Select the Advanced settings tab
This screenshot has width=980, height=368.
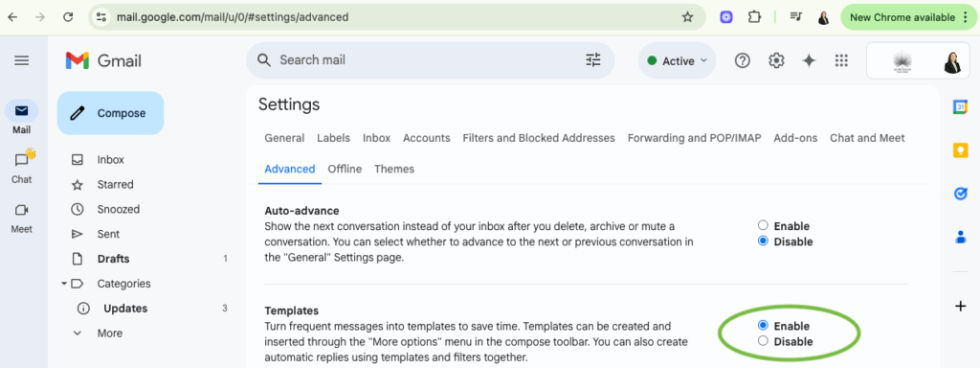289,169
